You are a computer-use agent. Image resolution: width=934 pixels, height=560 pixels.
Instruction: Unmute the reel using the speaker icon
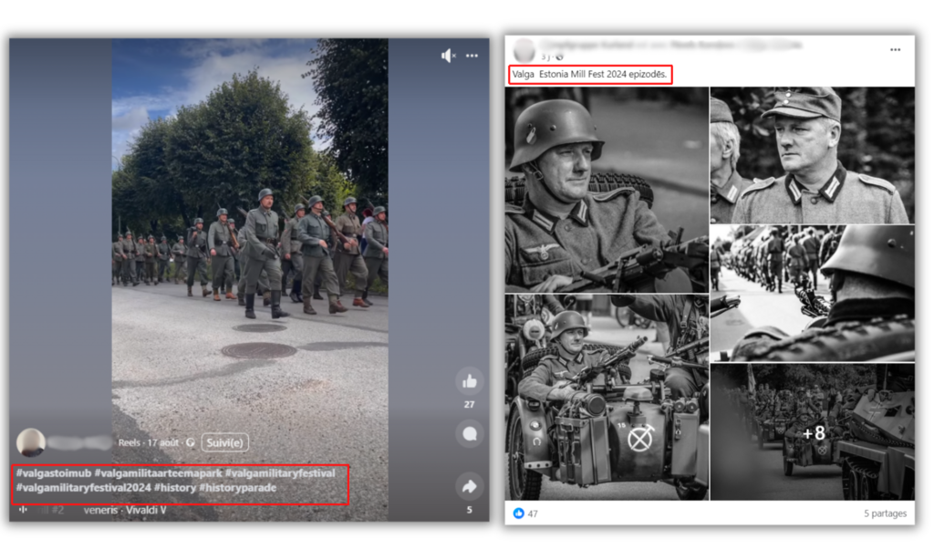[448, 56]
